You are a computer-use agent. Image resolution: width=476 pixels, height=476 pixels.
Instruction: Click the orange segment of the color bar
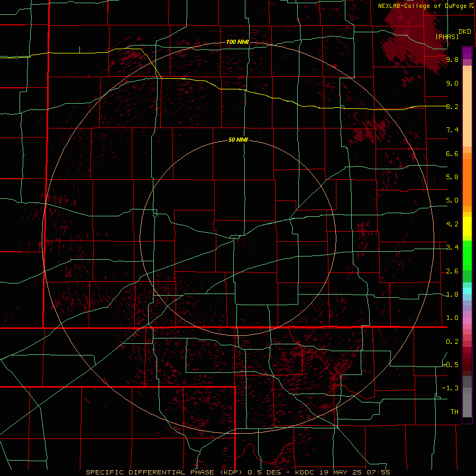pos(467,182)
